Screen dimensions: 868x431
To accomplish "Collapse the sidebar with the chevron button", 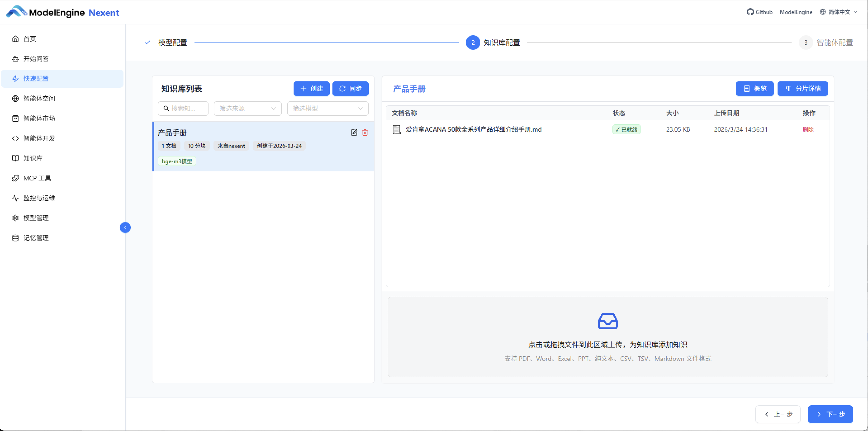I will coord(125,227).
